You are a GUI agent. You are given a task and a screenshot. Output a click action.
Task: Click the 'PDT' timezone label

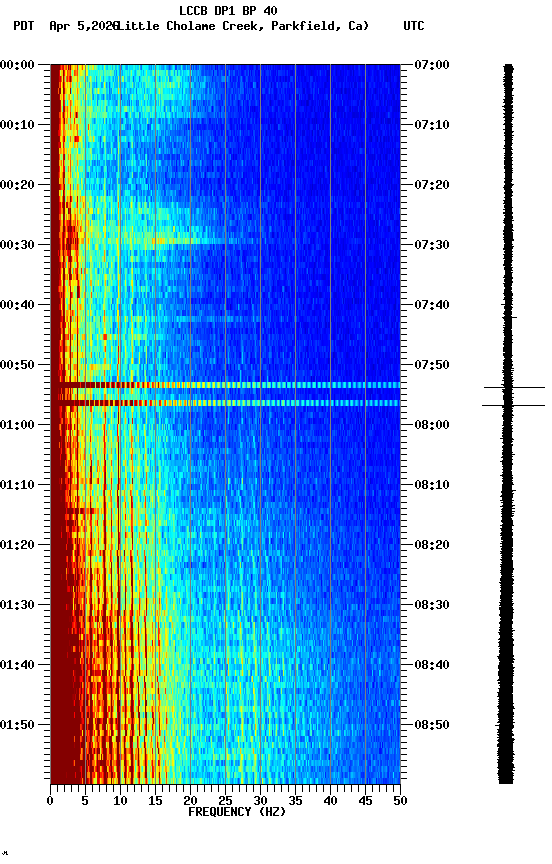click(x=24, y=26)
